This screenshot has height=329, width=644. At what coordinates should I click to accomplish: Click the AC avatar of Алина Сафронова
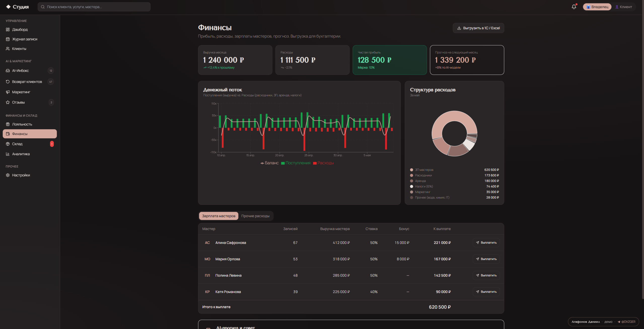(x=207, y=243)
